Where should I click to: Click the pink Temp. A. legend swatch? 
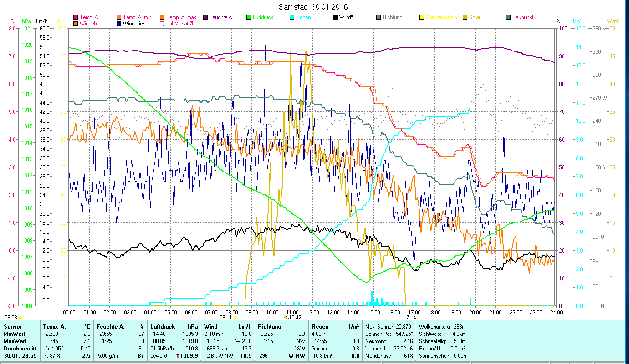(76, 17)
